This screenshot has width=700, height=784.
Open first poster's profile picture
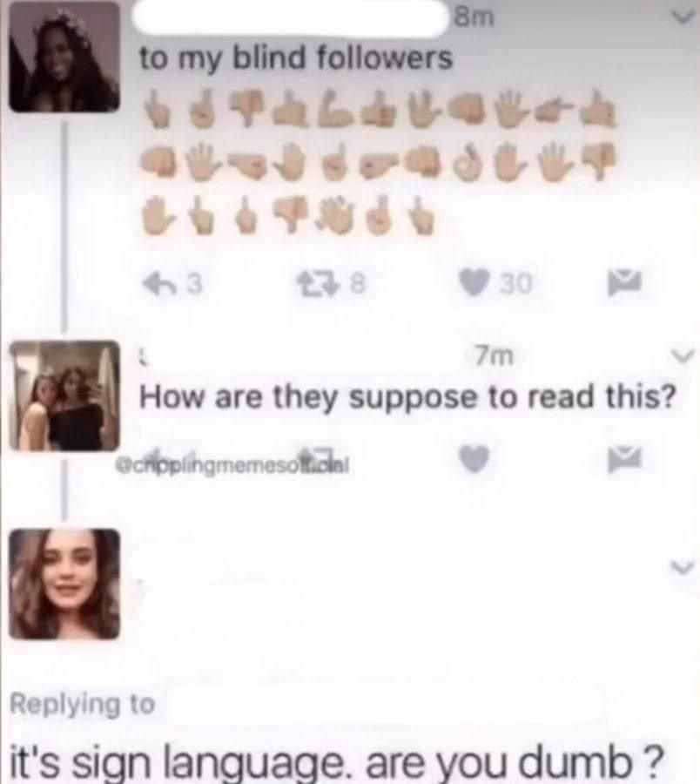coord(64,56)
